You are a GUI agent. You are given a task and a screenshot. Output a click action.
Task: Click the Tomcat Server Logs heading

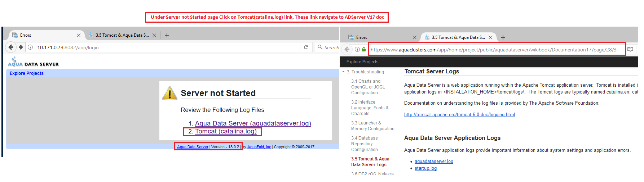432,72
